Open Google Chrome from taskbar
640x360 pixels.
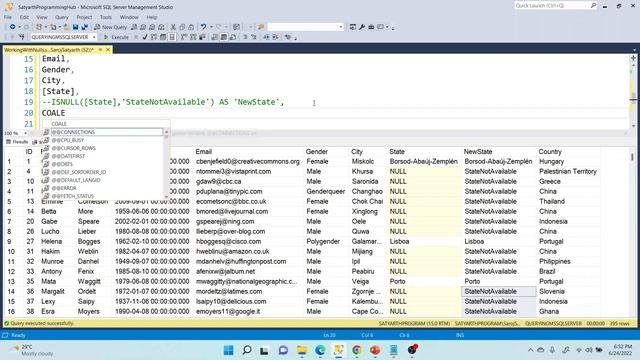357,350
